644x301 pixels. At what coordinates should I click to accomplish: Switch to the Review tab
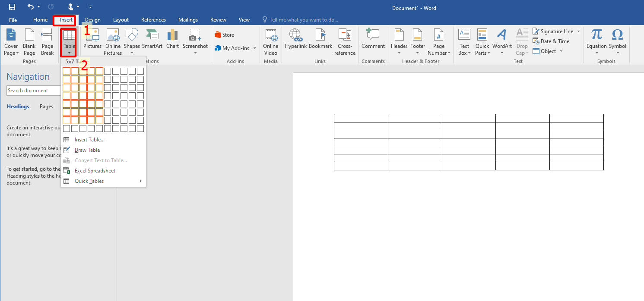(218, 20)
